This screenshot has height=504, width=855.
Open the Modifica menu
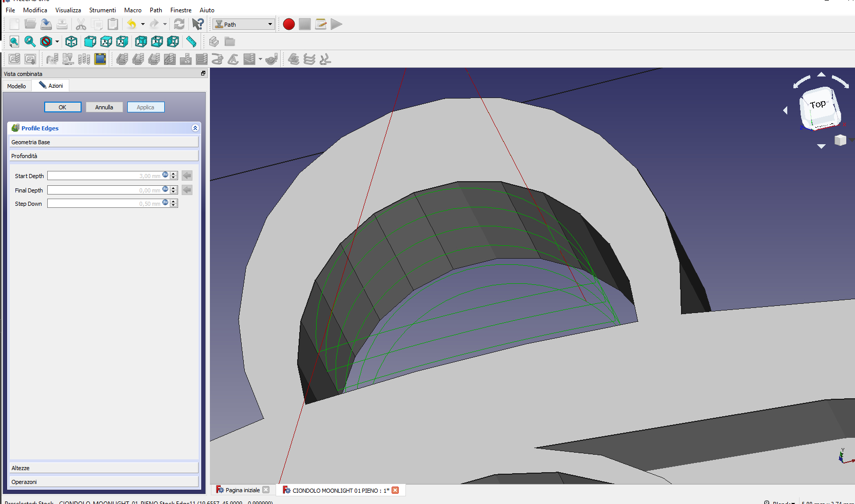[x=35, y=10]
